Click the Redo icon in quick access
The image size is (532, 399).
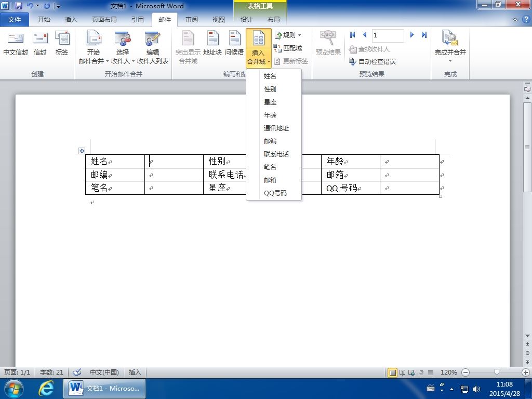click(47, 6)
